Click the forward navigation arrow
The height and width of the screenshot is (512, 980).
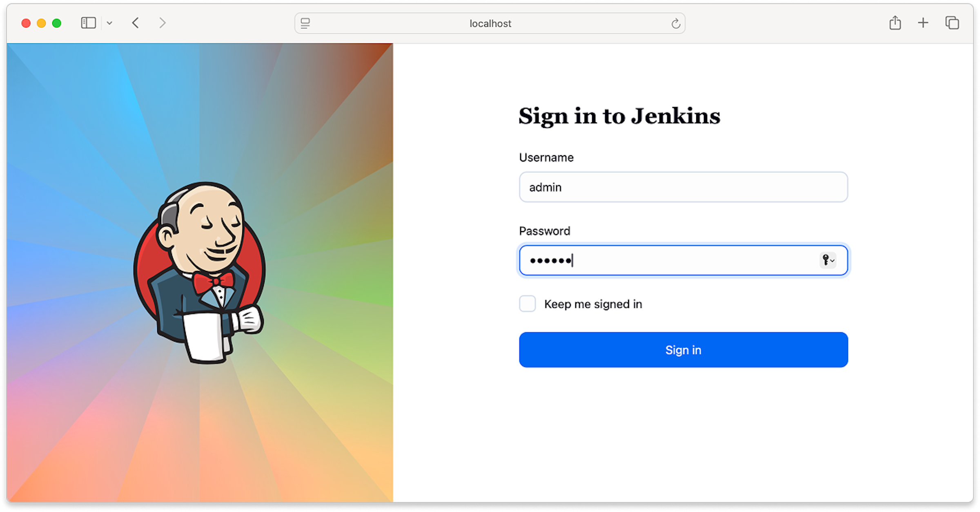pyautogui.click(x=163, y=23)
